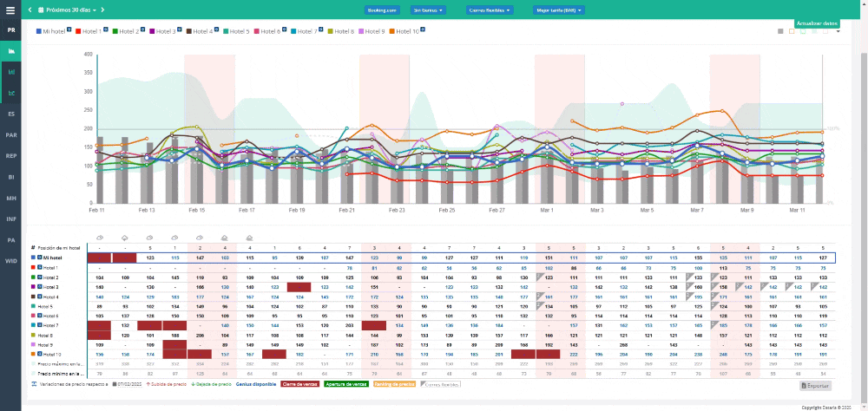Open the hamburger menu icon
This screenshot has height=411, width=868.
[x=10, y=10]
